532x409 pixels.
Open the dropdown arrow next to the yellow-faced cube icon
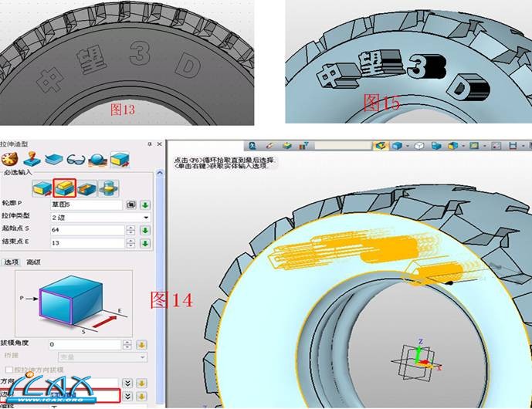pyautogui.click(x=463, y=146)
